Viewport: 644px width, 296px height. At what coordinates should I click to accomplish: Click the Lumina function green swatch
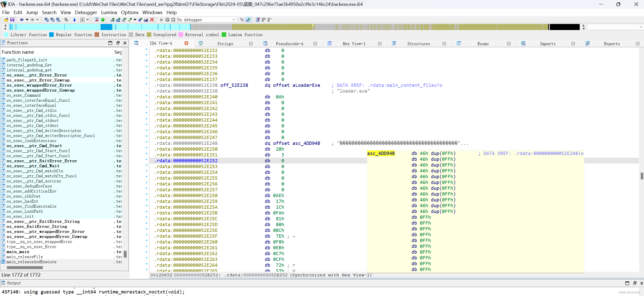point(224,35)
